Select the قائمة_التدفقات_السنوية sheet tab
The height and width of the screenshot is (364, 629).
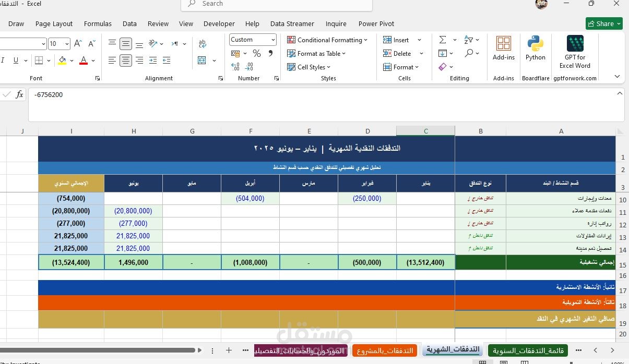528,350
